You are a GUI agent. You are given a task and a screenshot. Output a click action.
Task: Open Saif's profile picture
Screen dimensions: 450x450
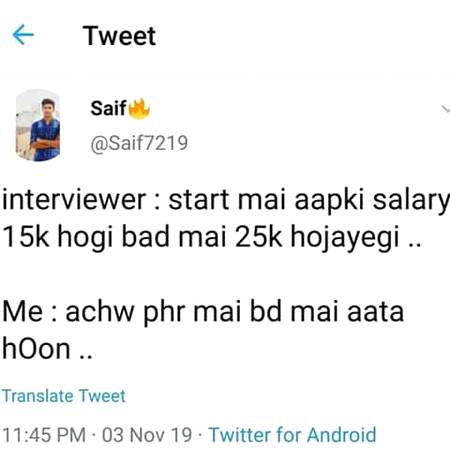[x=38, y=125]
